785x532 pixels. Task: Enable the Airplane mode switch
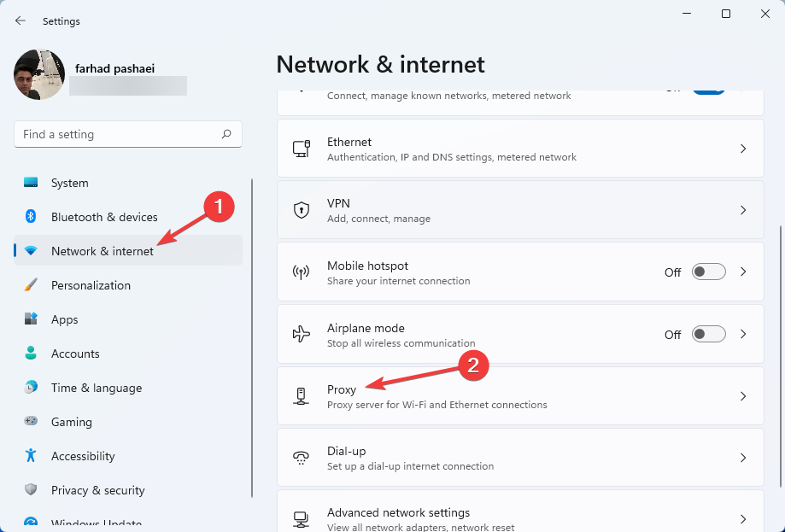[708, 334]
